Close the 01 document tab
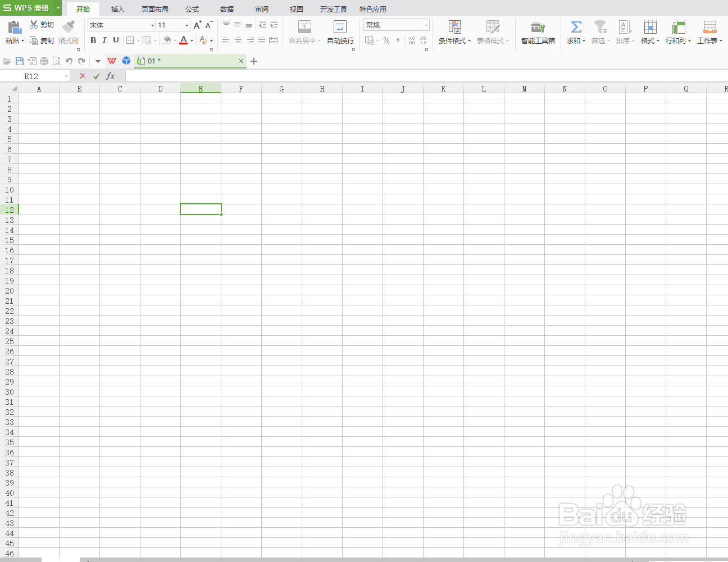This screenshot has height=562, width=728. (241, 61)
